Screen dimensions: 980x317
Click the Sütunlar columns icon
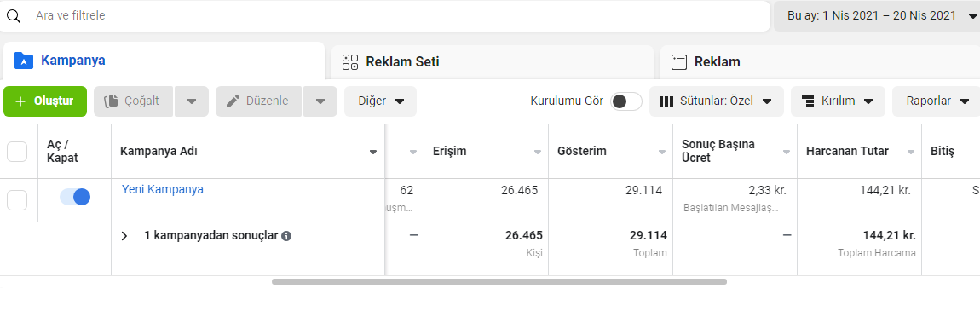click(x=667, y=101)
